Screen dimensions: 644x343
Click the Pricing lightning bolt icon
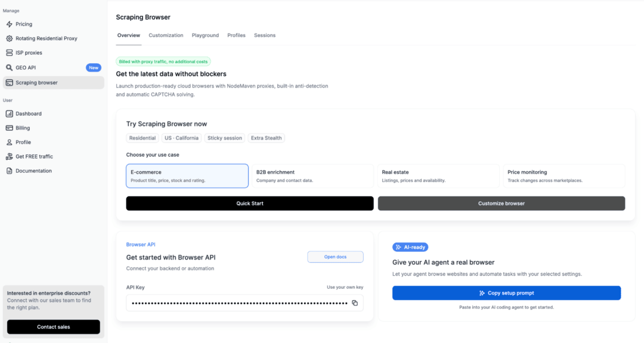pyautogui.click(x=9, y=24)
